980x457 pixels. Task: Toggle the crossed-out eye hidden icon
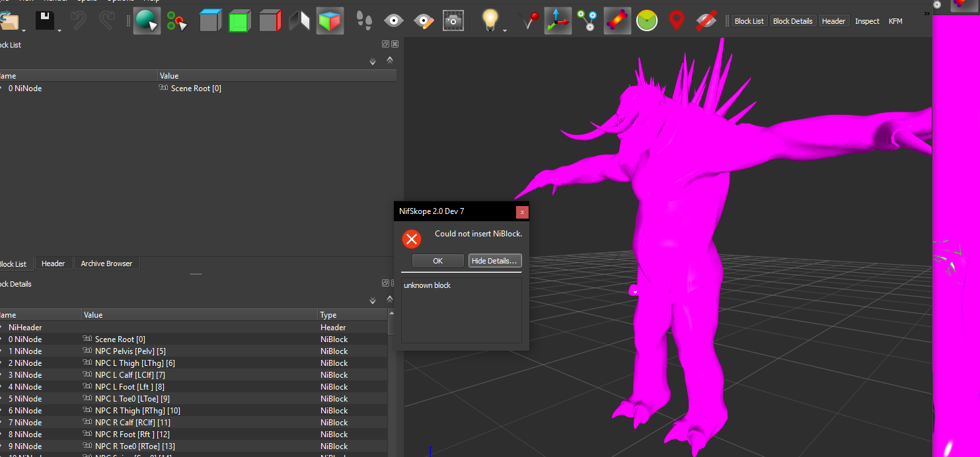pos(706,21)
